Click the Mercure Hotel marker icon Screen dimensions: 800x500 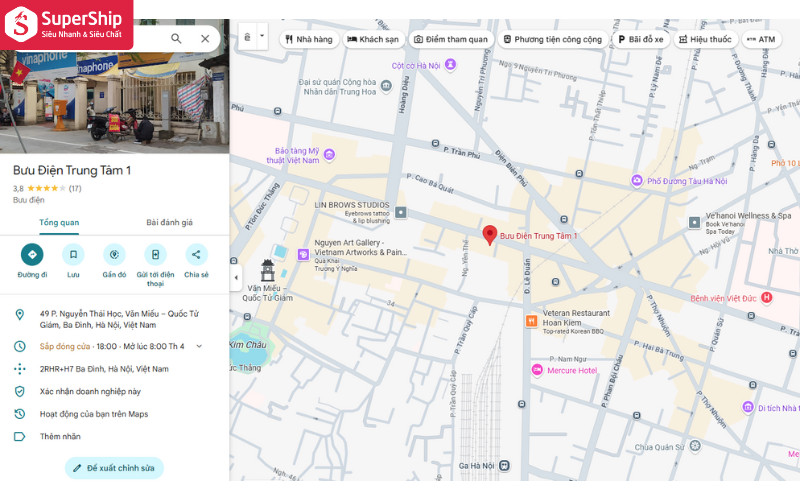click(x=537, y=370)
